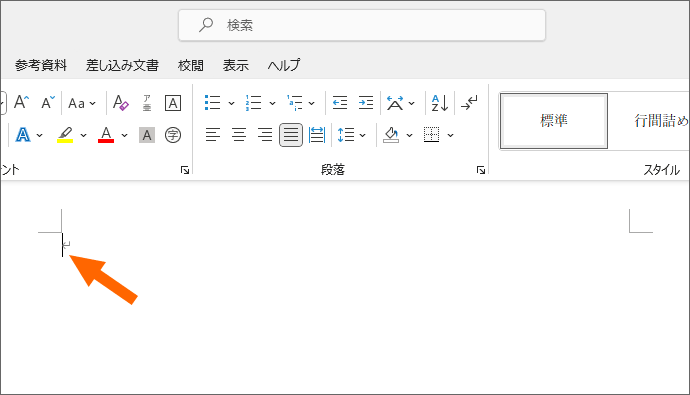Apply the character border icon
Image resolution: width=690 pixels, height=395 pixels.
click(172, 103)
